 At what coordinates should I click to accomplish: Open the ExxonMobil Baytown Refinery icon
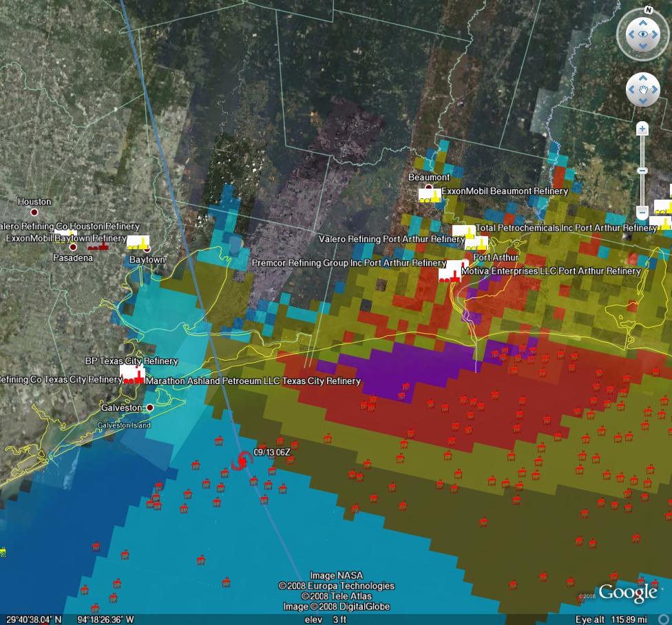(138, 242)
